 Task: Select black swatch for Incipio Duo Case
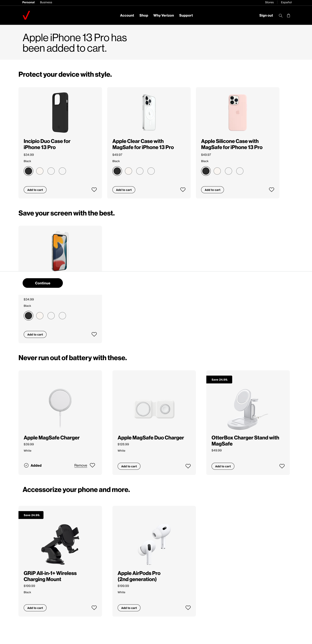(x=28, y=171)
